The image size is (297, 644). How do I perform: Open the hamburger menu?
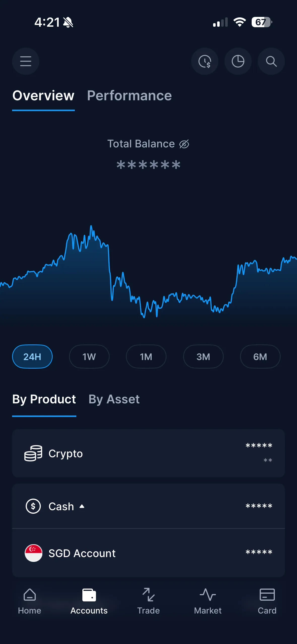tap(26, 61)
